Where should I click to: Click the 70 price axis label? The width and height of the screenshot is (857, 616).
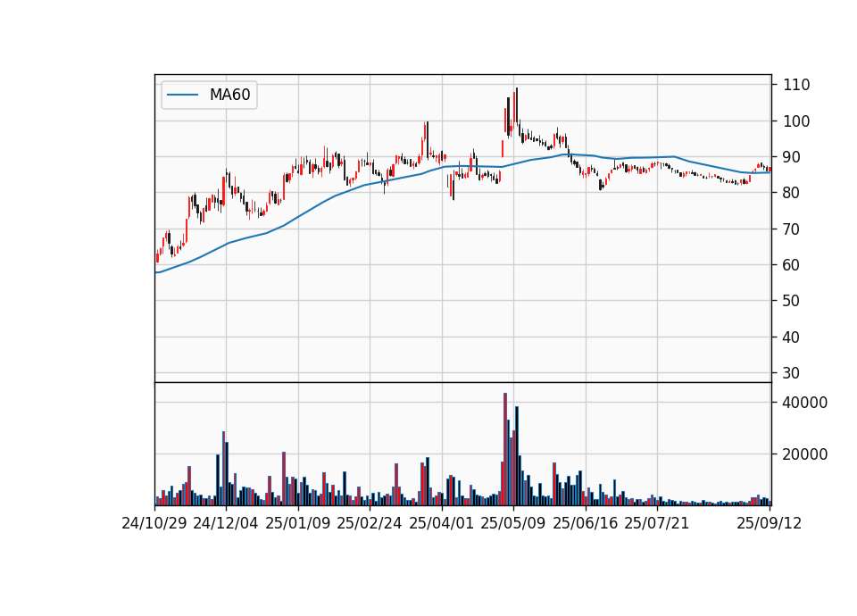tap(792, 229)
